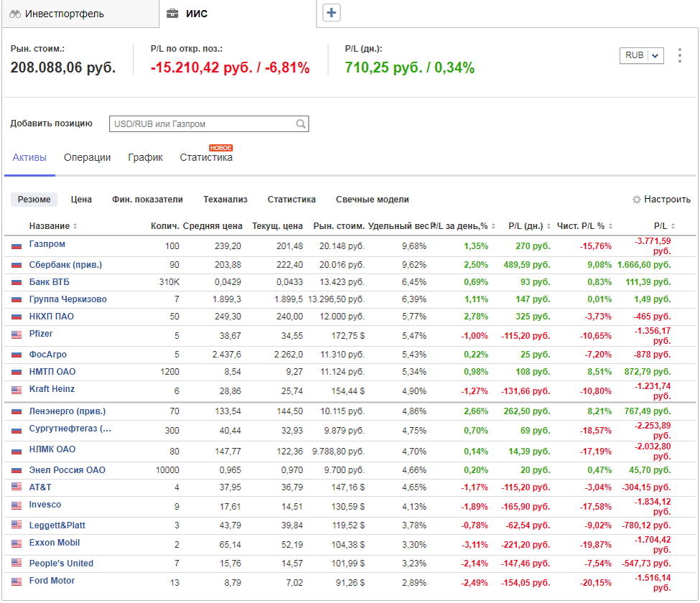Image resolution: width=700 pixels, height=603 pixels.
Task: Click the US flag icon beside Pfizer
Action: click(x=17, y=335)
